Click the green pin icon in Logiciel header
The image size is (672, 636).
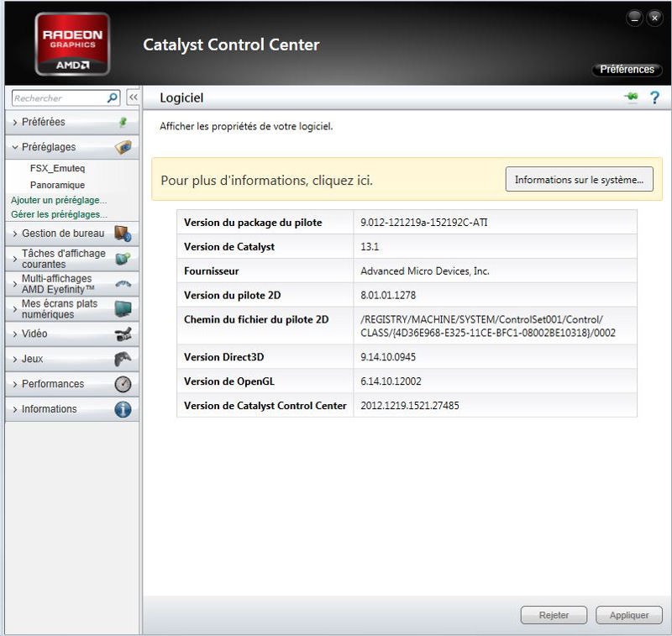coord(631,97)
